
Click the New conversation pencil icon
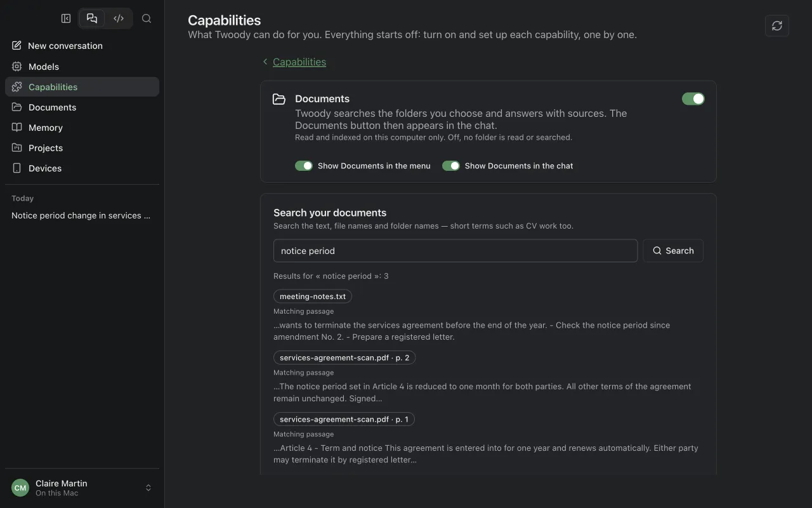(x=17, y=46)
